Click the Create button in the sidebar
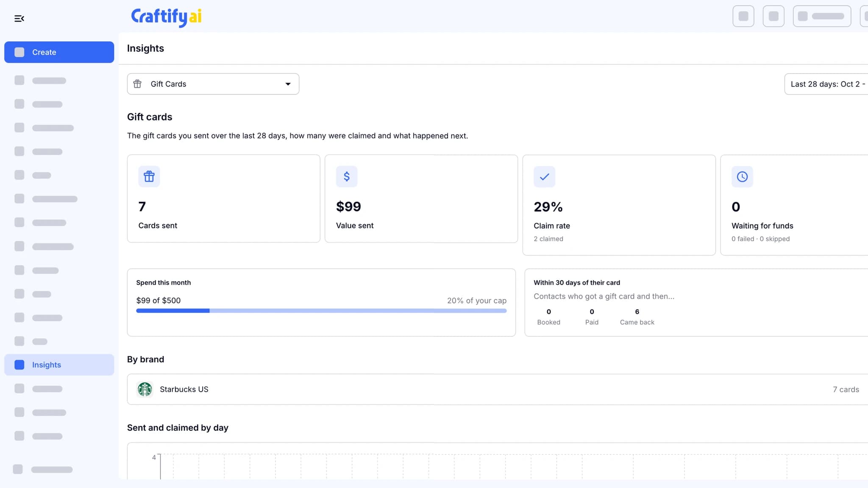Screen dimensions: 868x488 click(x=59, y=52)
